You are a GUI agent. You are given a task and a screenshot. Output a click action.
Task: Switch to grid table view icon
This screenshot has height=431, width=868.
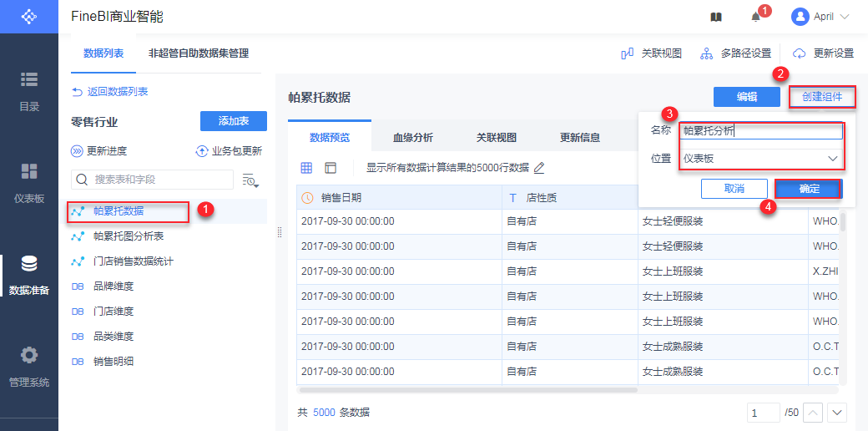(306, 168)
